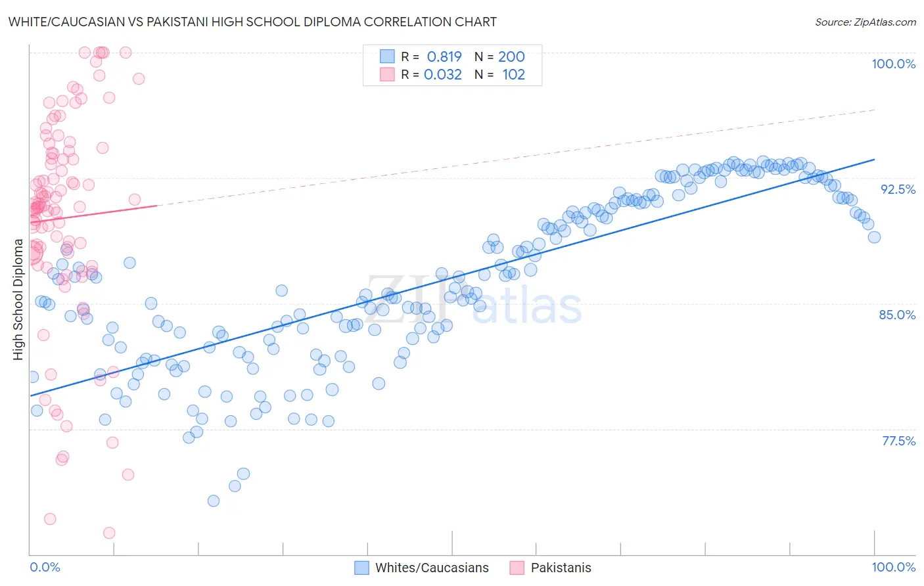
Task: Click the R = 0.032 correlation value
Action: pos(431,74)
